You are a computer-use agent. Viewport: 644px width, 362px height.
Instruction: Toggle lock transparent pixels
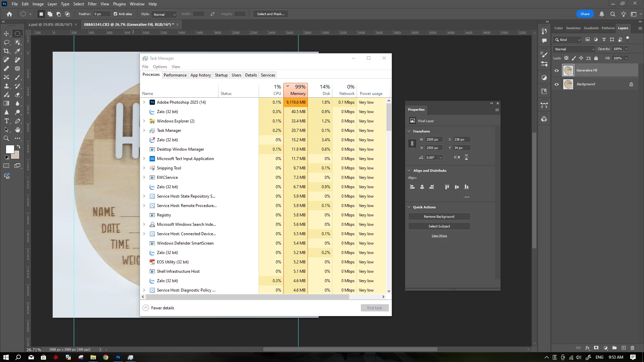(567, 58)
